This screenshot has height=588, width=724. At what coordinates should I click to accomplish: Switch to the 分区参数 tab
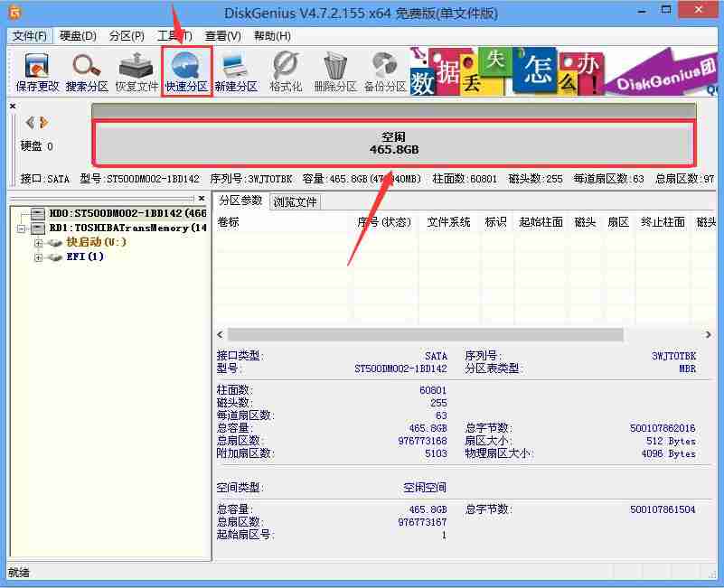click(x=240, y=201)
